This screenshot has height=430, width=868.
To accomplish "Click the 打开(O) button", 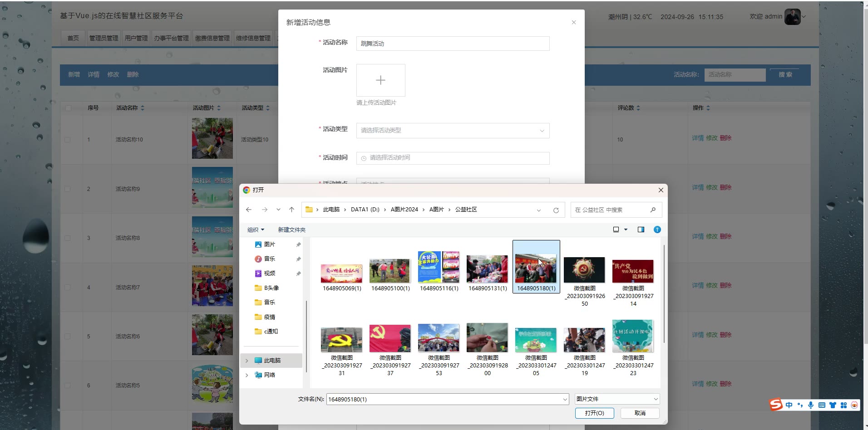I will [594, 413].
